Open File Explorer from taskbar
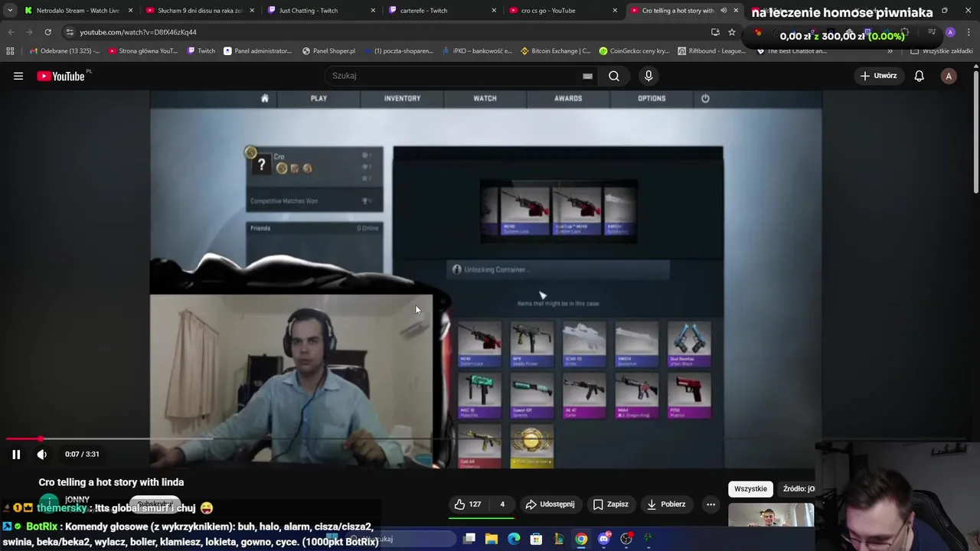Screen dimensions: 980x551 [x=492, y=539]
